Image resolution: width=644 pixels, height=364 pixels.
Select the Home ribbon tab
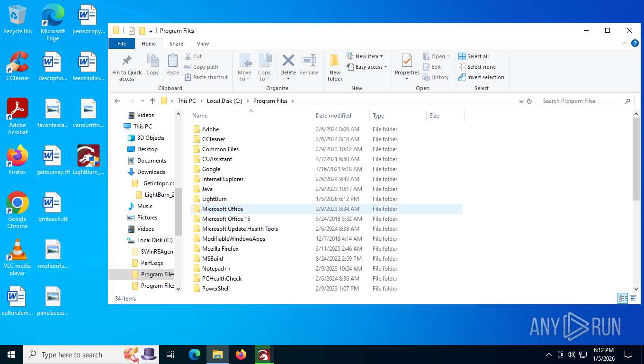click(x=149, y=44)
